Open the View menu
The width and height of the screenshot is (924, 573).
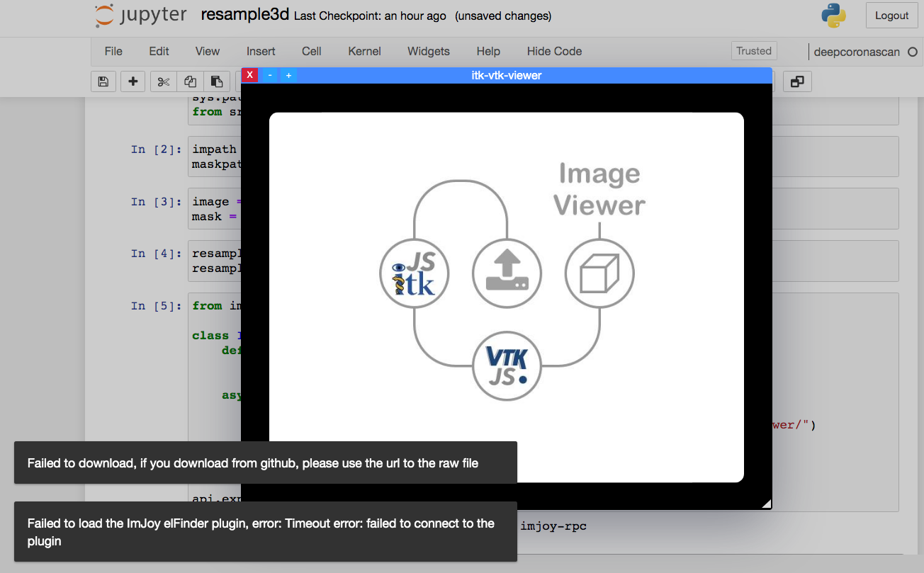click(x=208, y=51)
